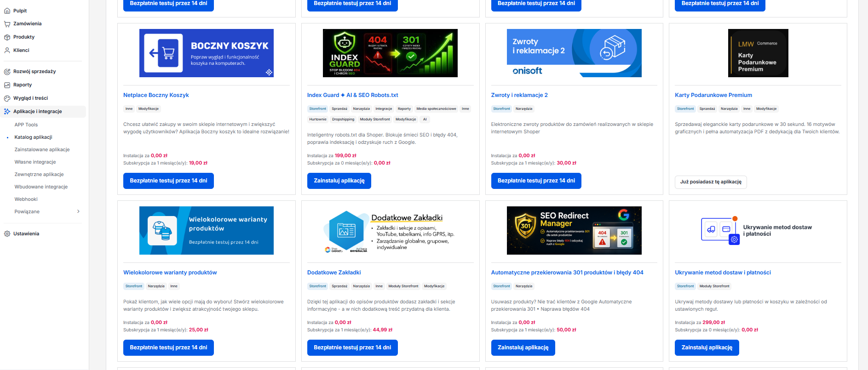Click the SEO Redirect Manager banner
The height and width of the screenshot is (370, 868).
(x=574, y=230)
